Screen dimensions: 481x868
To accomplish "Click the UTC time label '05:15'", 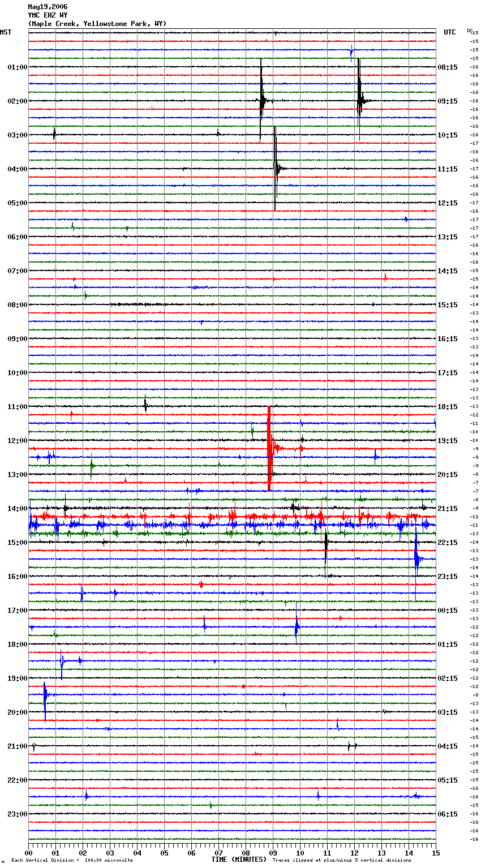I will [x=448, y=780].
